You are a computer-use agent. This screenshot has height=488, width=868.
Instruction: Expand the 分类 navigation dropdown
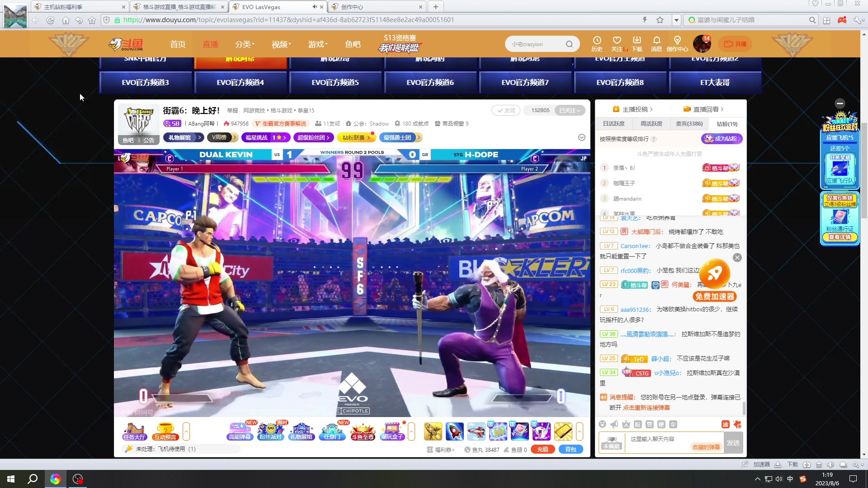pos(245,44)
